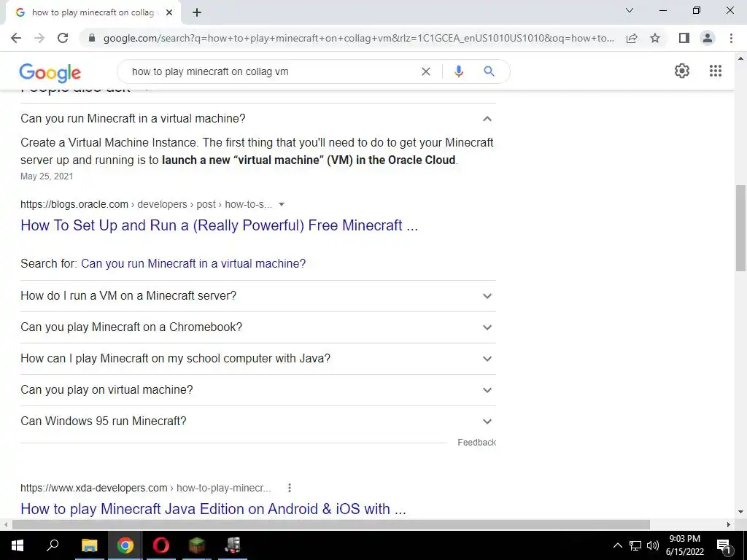Launch Opera from the taskbar
The image size is (747, 560).
click(160, 545)
